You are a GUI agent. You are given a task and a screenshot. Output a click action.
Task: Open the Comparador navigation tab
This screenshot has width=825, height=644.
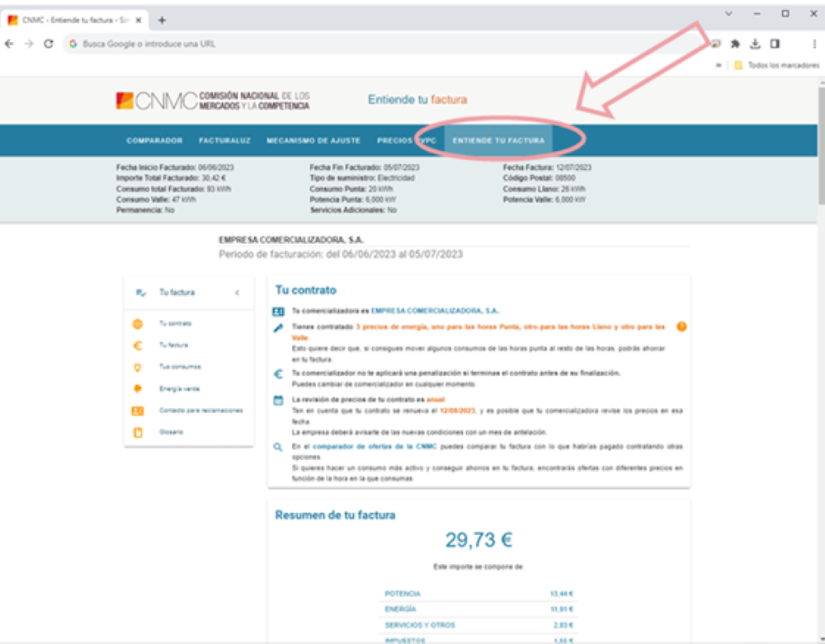pyautogui.click(x=154, y=141)
